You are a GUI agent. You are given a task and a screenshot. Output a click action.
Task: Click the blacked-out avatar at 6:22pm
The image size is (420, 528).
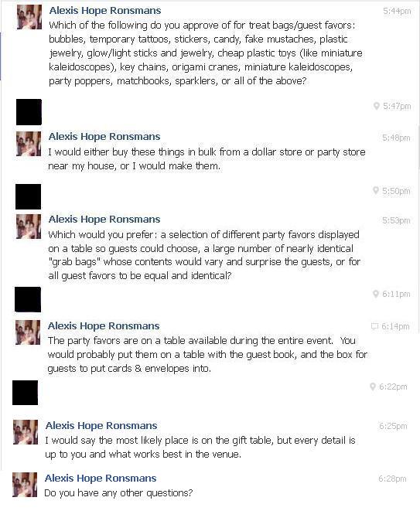click(26, 393)
